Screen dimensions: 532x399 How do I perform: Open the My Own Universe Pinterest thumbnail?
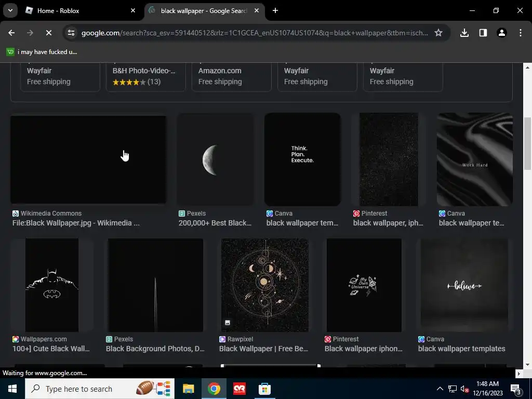tap(364, 285)
